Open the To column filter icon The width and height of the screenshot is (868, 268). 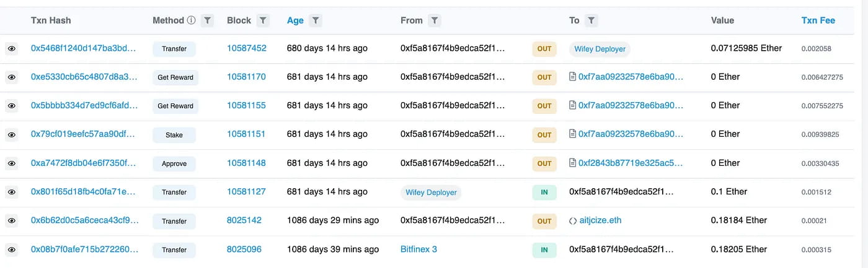(x=591, y=20)
